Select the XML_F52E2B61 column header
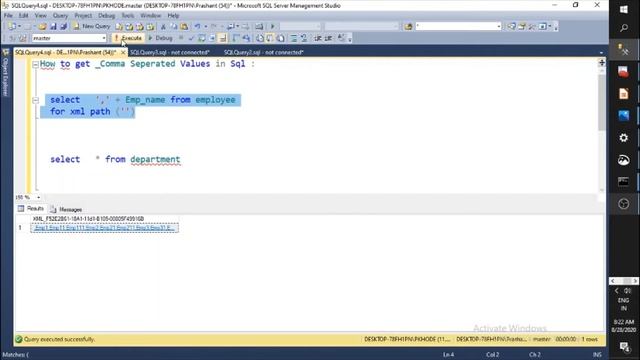The width and height of the screenshot is (640, 360). (x=104, y=219)
